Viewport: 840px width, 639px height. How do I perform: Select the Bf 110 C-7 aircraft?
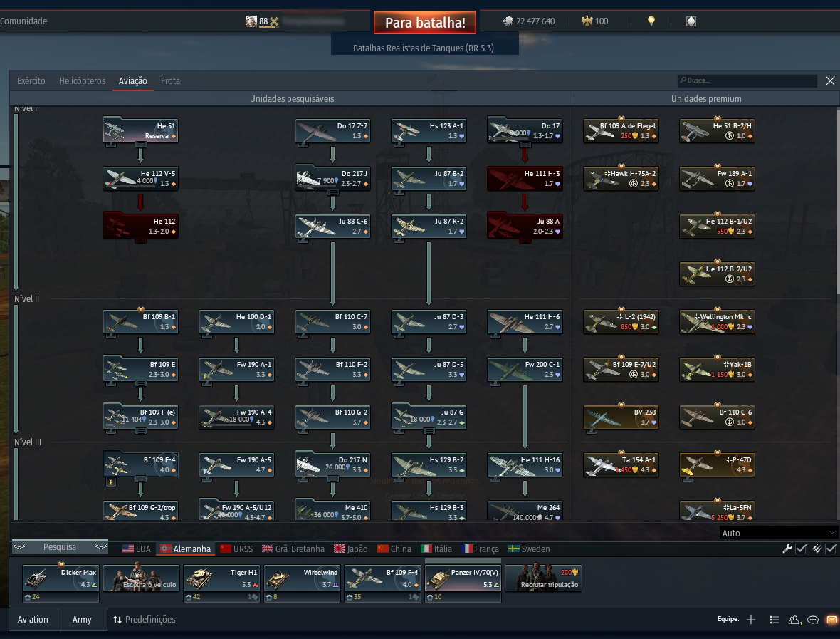[x=332, y=322]
